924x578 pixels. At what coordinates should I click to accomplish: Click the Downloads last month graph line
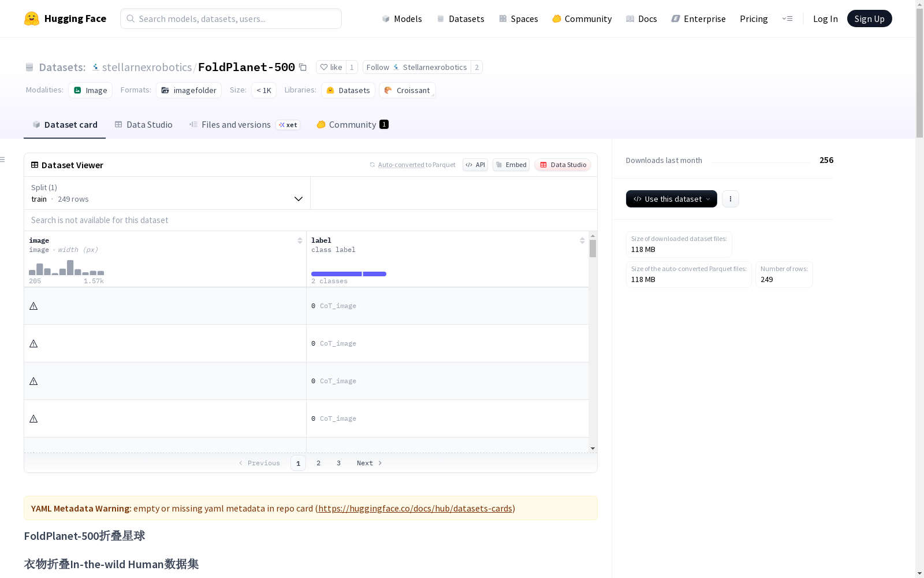(761, 162)
